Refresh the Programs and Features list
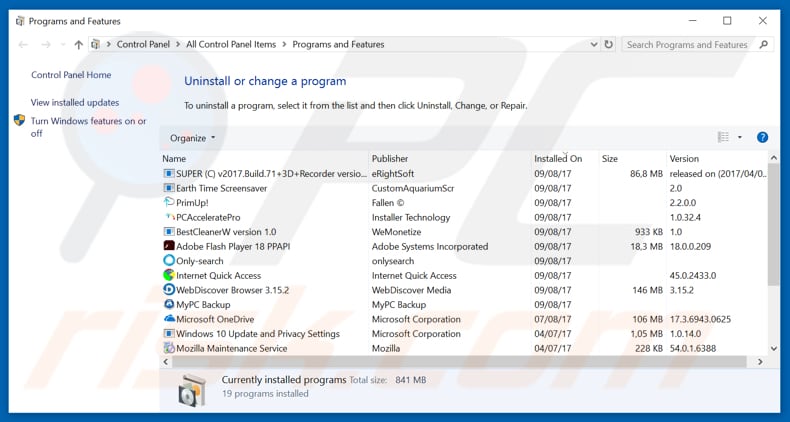Viewport: 790px width, 422px height. pos(609,44)
